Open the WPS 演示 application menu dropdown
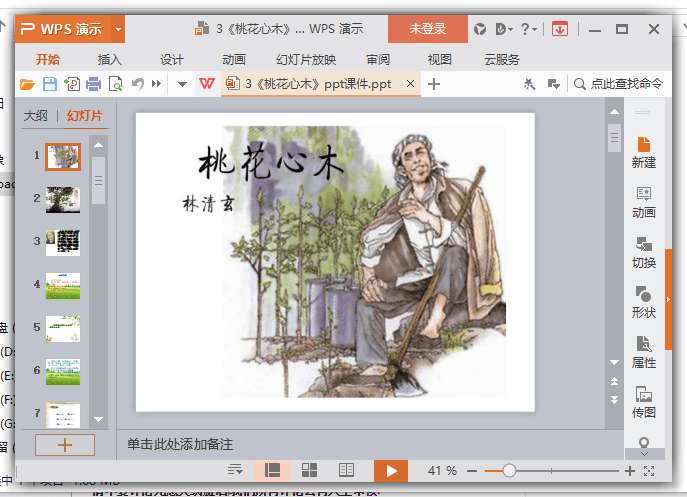The width and height of the screenshot is (687, 497). tap(118, 29)
